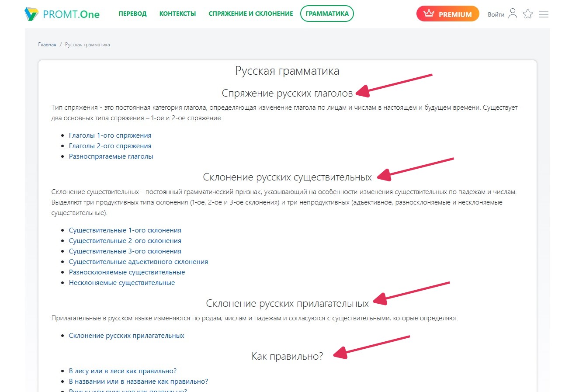This screenshot has width=579, height=392.
Task: Click heading Склонение русских существительных
Action: (287, 177)
